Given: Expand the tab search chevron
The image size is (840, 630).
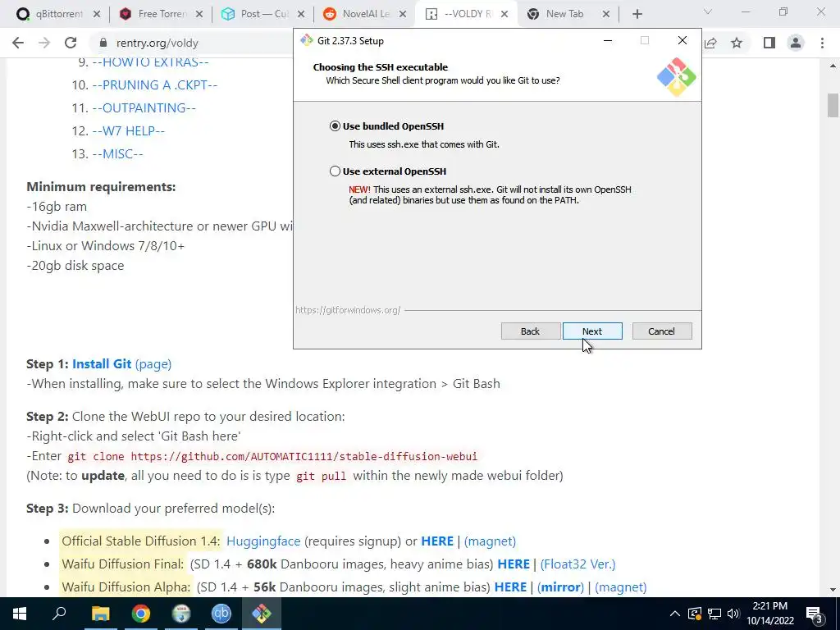Looking at the screenshot, I should pyautogui.click(x=708, y=11).
